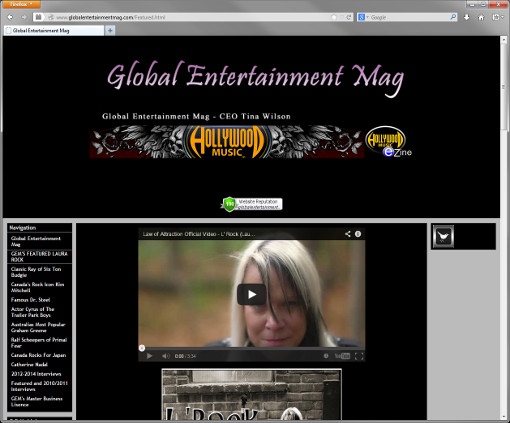
Task: Open Ralf Scheepers of Primal Fear link
Action: click(x=39, y=343)
